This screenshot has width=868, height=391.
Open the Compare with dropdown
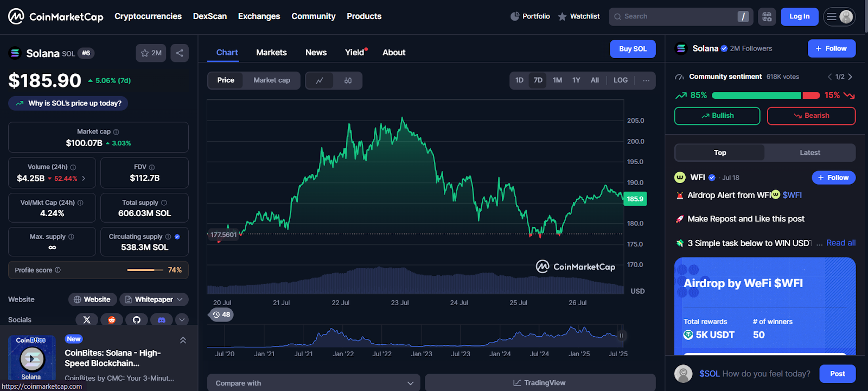coord(314,383)
